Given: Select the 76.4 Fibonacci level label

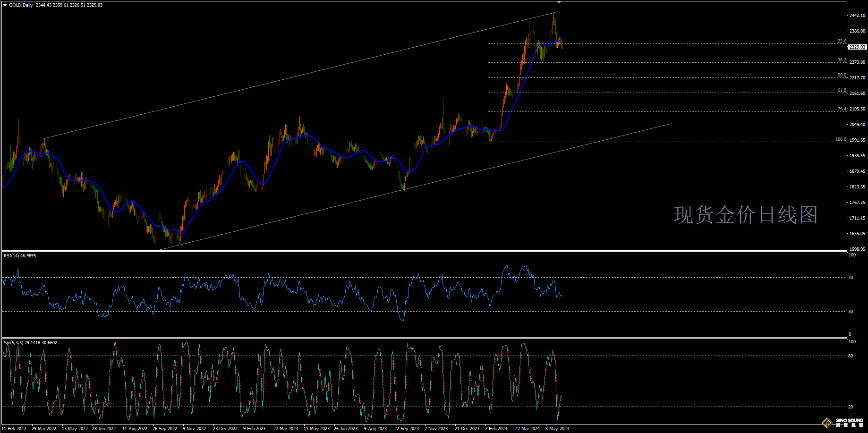Looking at the screenshot, I should (x=842, y=109).
